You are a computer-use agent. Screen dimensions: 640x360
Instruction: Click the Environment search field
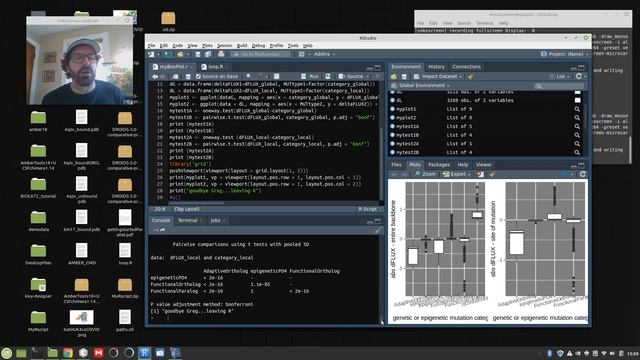[559, 85]
